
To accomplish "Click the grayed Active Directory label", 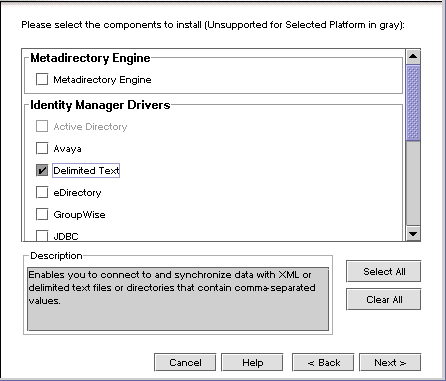I will [90, 127].
